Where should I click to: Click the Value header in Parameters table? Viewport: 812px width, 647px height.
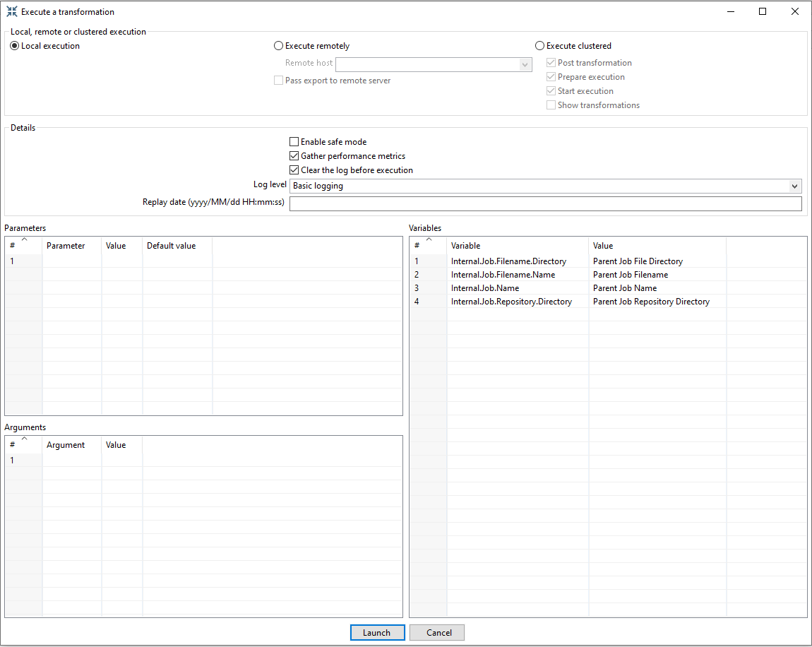pos(122,246)
